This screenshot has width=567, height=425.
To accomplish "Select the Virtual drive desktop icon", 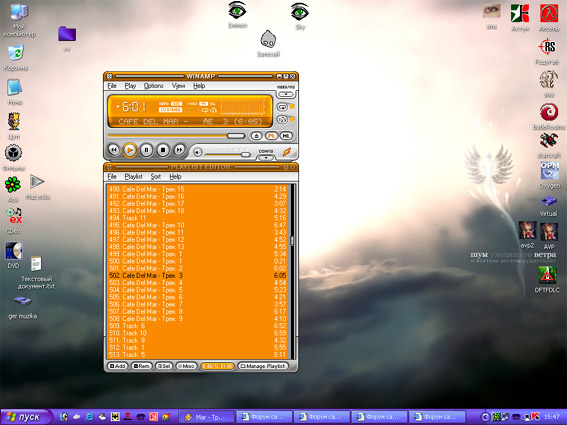I will coord(549,206).
